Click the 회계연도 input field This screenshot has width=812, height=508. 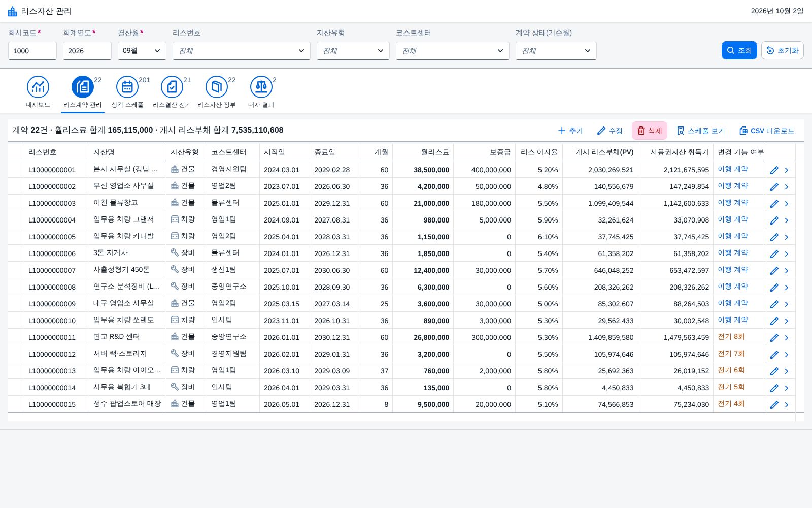pyautogui.click(x=87, y=51)
